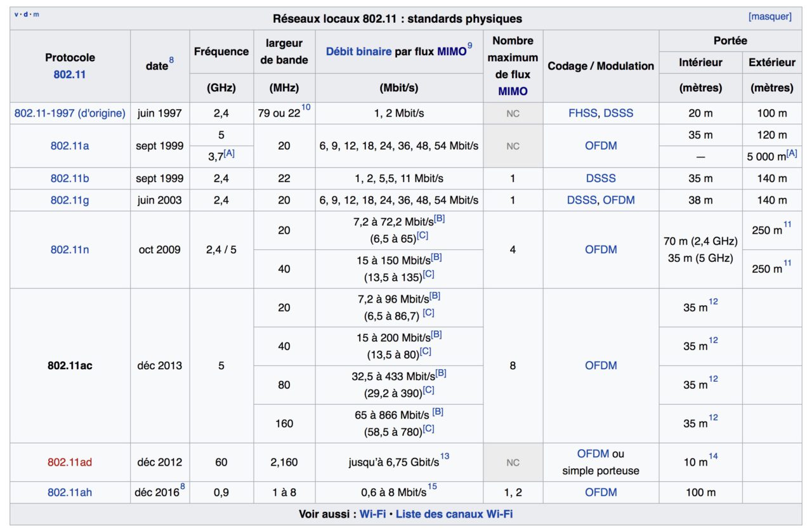
Task: Open footnote [A] beside 5 000 m
Action: (792, 153)
